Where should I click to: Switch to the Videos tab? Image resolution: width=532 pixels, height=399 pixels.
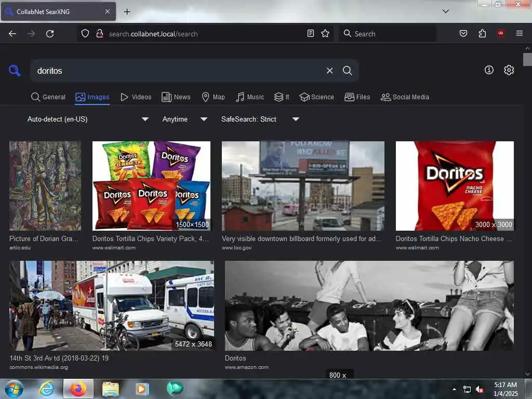click(x=136, y=97)
